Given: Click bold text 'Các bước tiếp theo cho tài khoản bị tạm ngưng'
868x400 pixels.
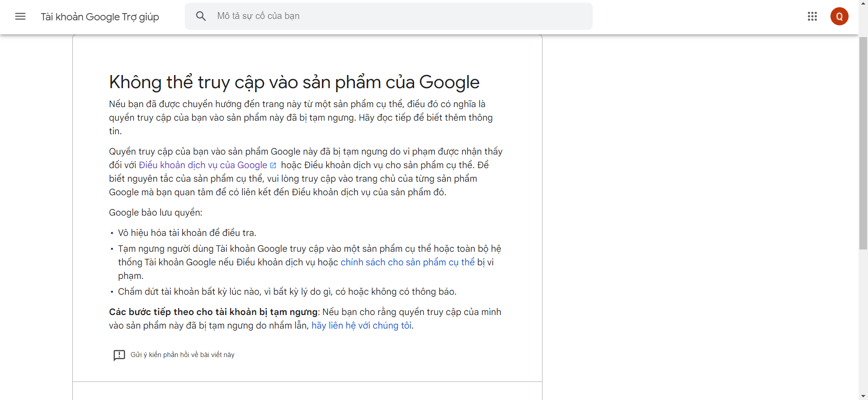Looking at the screenshot, I should coord(213,312).
